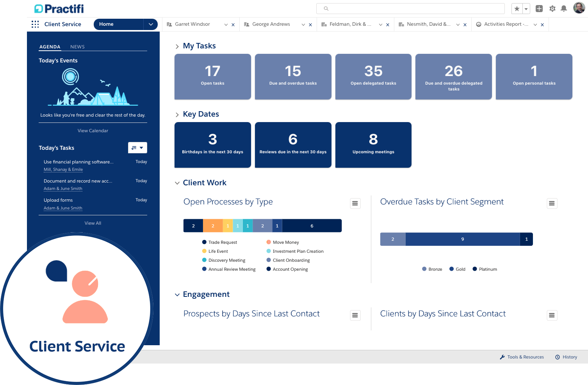Open the notifications bell icon
Viewport: 588px width, 385px height.
[x=564, y=8]
